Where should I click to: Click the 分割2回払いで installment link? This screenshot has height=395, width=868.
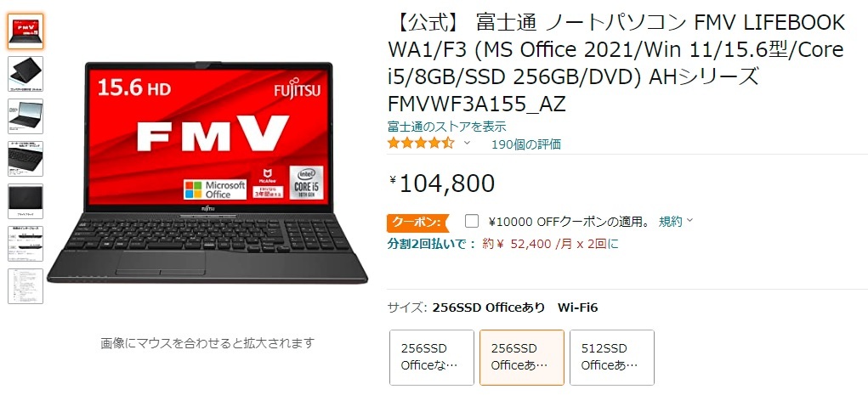(432, 243)
